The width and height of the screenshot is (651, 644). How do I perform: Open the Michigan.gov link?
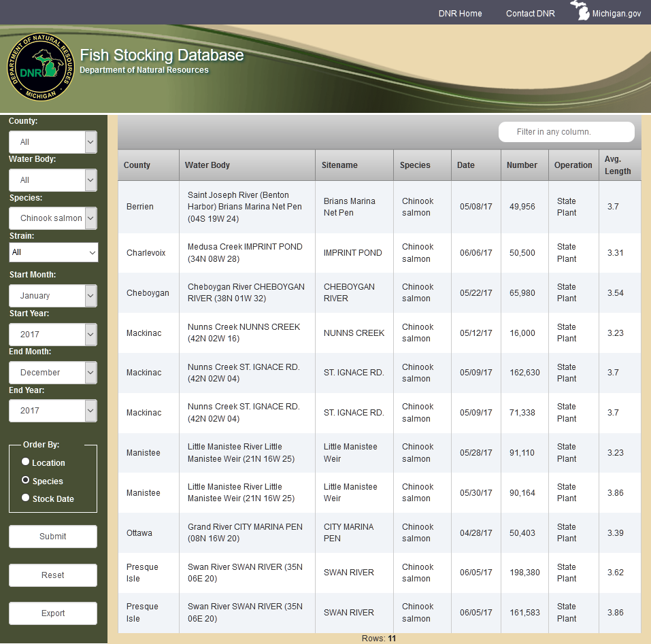pos(616,14)
